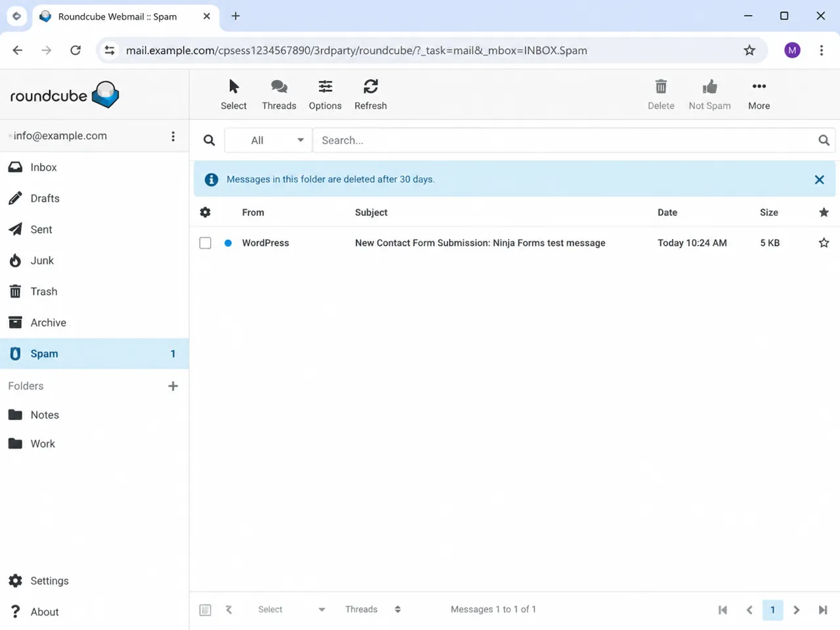Close the Roundcube Webmail tab

click(x=207, y=16)
